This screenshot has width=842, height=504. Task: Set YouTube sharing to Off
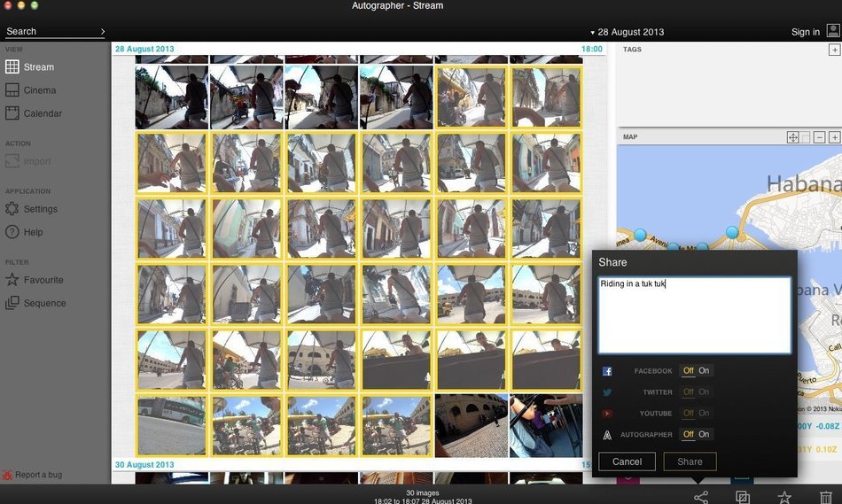[x=689, y=413]
